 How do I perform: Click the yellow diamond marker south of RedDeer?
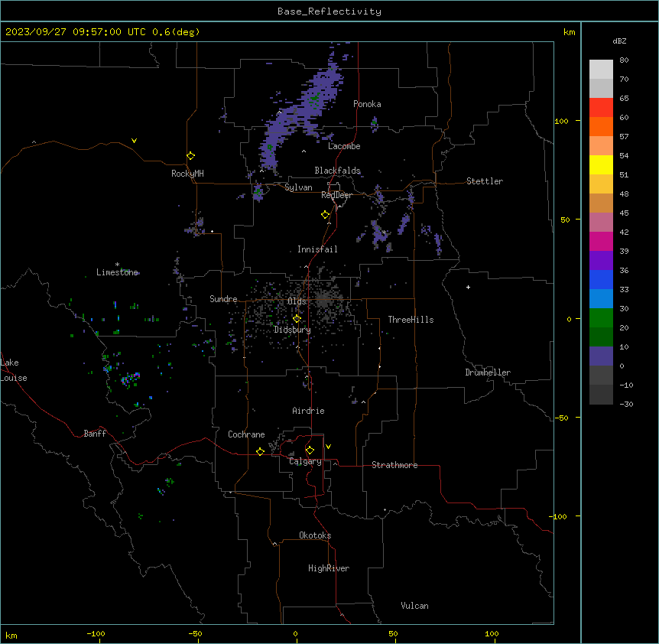(x=326, y=215)
